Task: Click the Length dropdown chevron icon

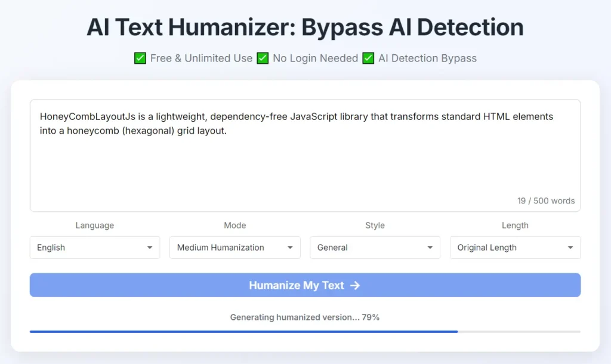Action: pos(570,247)
